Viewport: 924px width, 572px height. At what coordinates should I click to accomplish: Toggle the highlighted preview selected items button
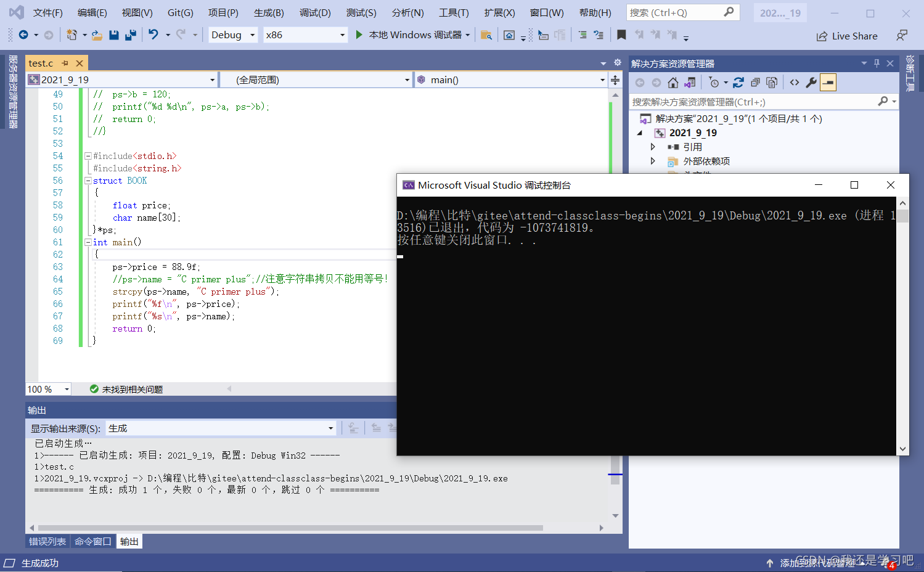828,83
